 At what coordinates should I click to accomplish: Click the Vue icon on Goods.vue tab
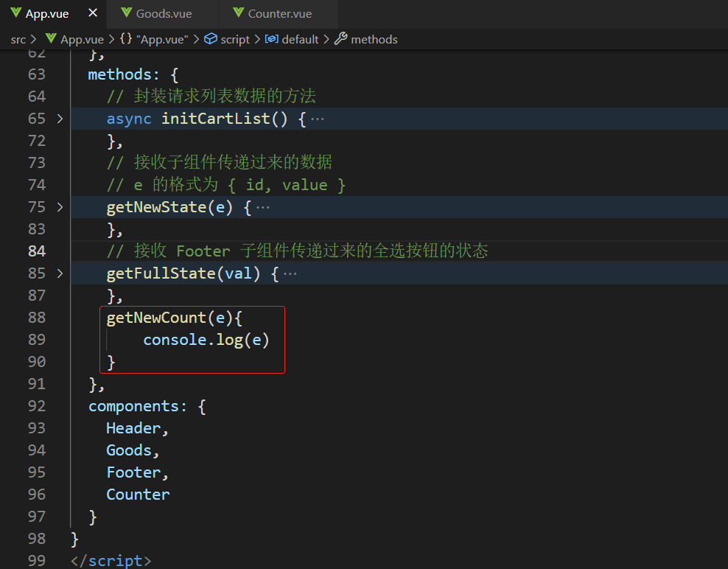click(126, 13)
